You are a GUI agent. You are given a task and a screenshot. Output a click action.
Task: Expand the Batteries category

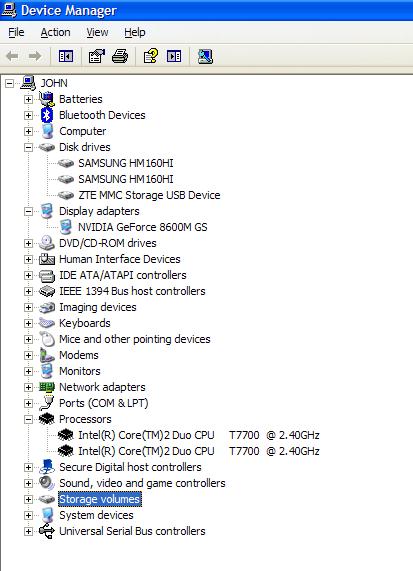(x=28, y=99)
